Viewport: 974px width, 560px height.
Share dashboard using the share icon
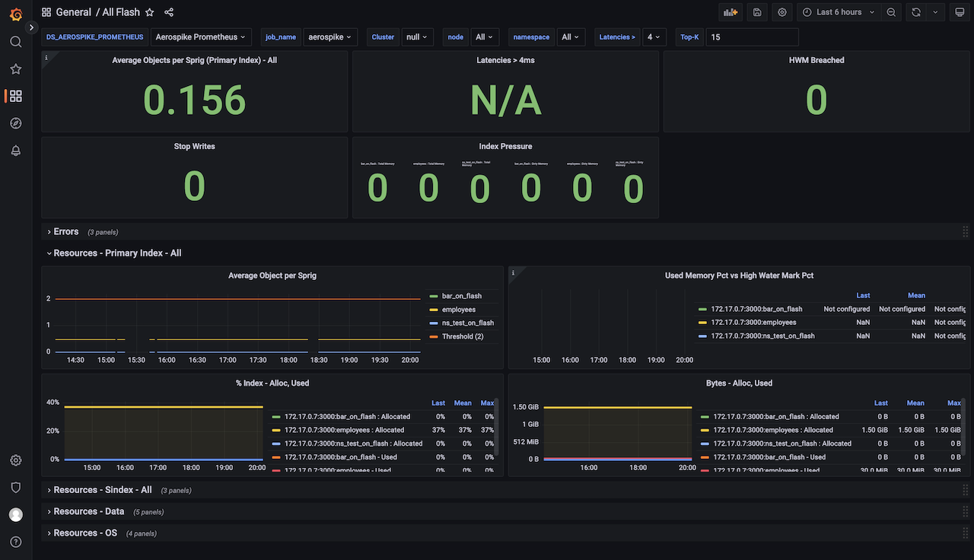click(169, 12)
